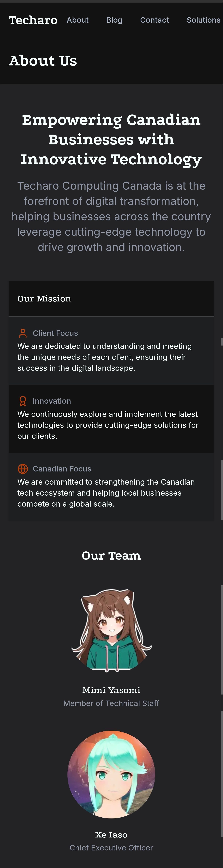
Task: Go to the Blog page
Action: point(114,20)
